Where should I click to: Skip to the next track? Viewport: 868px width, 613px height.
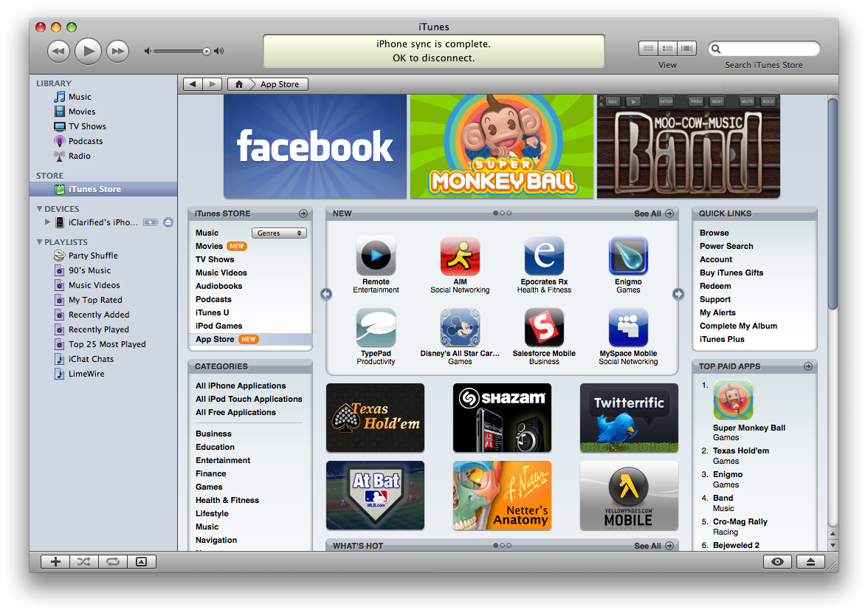[118, 52]
